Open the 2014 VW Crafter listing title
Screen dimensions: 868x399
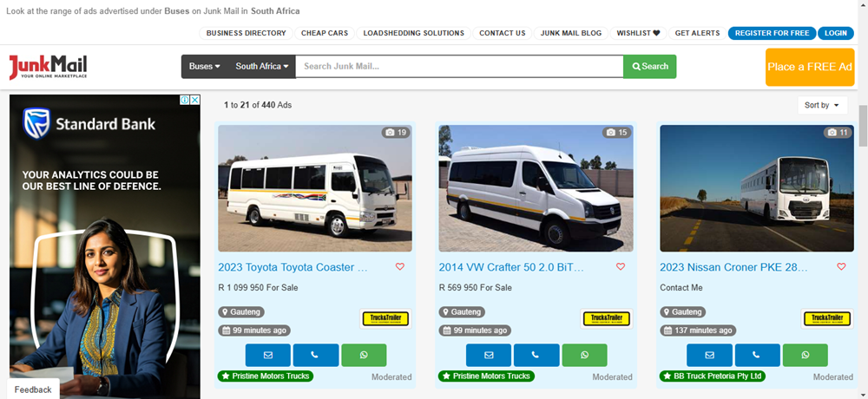(511, 267)
